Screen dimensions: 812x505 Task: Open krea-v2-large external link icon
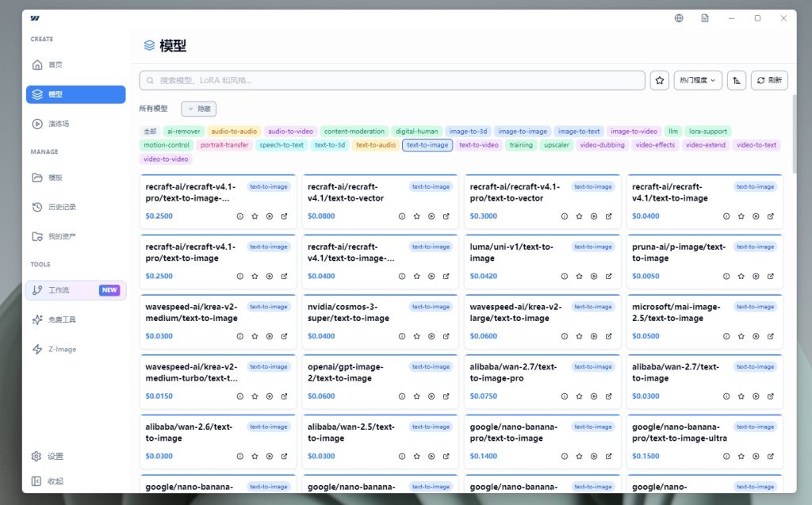(608, 337)
